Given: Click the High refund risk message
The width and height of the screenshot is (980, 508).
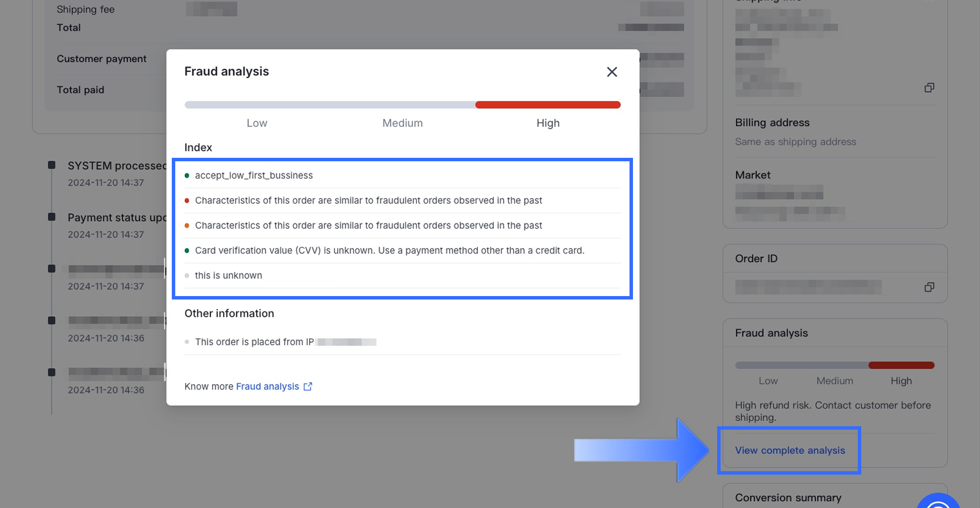Looking at the screenshot, I should (x=833, y=411).
